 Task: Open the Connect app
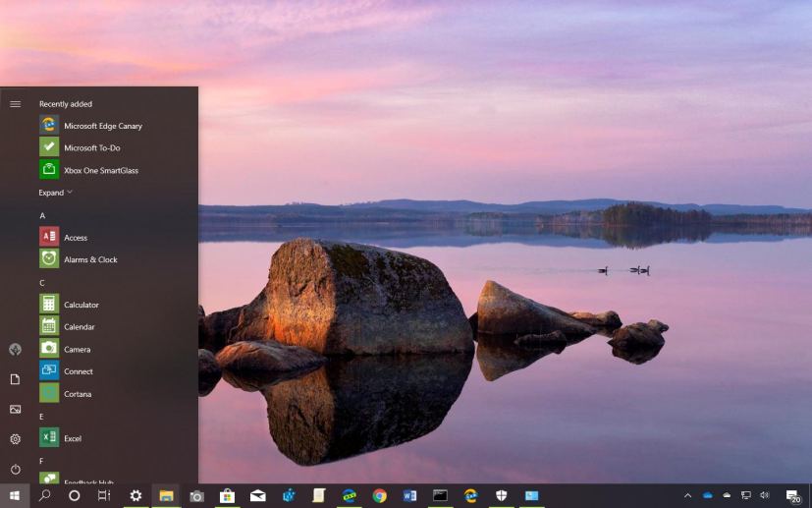click(67, 371)
